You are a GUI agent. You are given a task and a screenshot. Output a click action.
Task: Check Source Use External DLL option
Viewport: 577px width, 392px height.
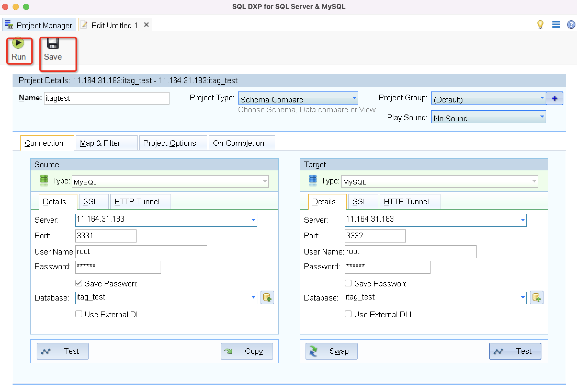pyautogui.click(x=79, y=314)
